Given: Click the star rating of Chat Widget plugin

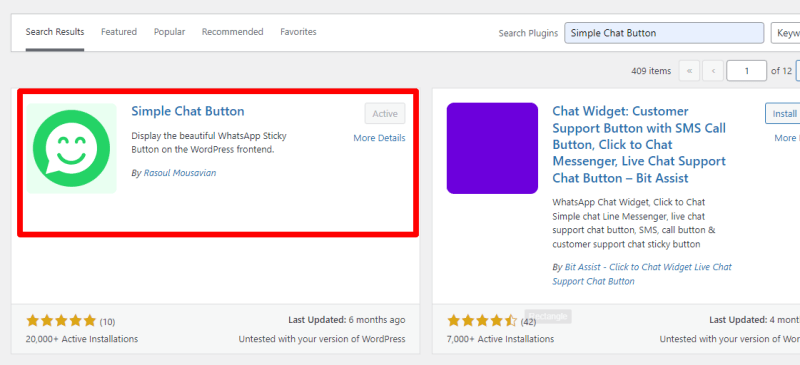Looking at the screenshot, I should tap(482, 321).
